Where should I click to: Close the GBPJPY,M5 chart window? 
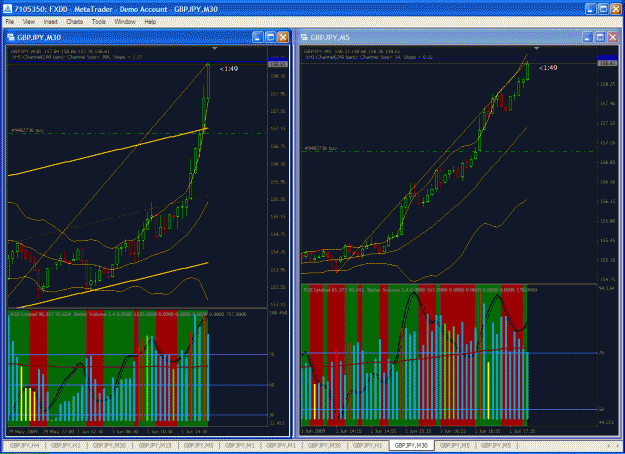click(613, 37)
